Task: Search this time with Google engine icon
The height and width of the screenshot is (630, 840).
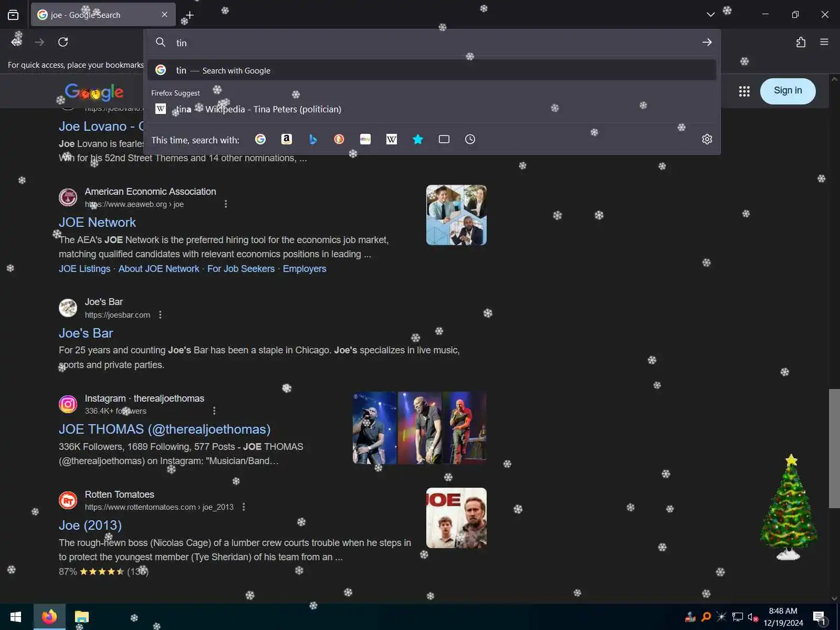Action: coord(260,139)
